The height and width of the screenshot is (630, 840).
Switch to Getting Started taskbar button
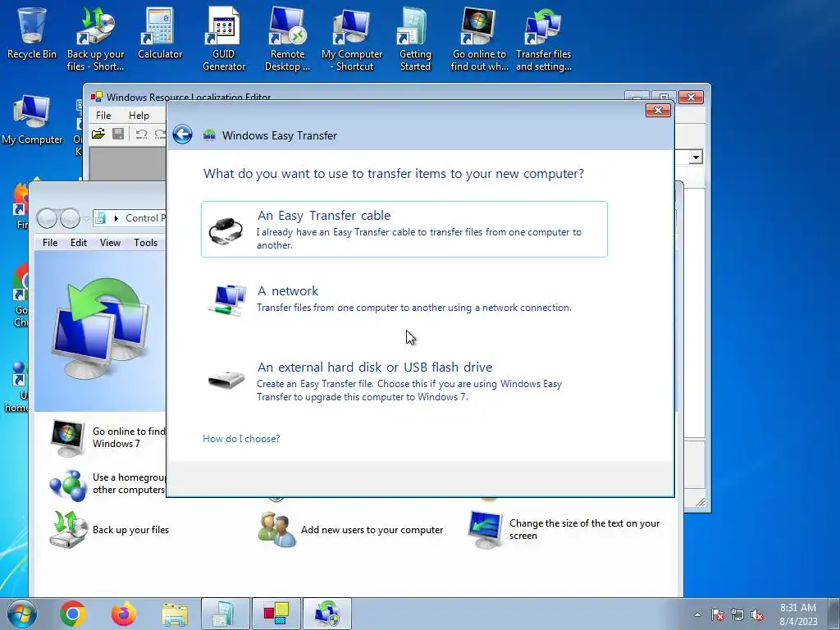pos(226,614)
